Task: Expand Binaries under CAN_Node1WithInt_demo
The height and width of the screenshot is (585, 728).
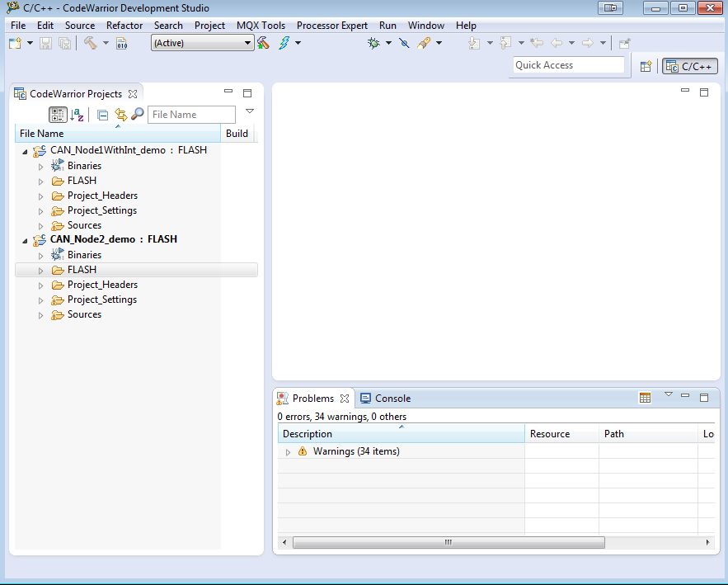Action: coord(41,167)
